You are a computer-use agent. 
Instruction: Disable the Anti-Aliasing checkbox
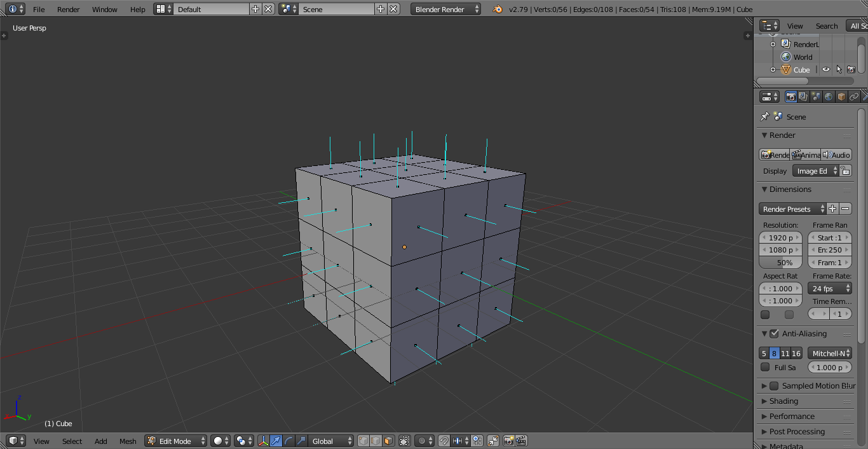(x=774, y=334)
